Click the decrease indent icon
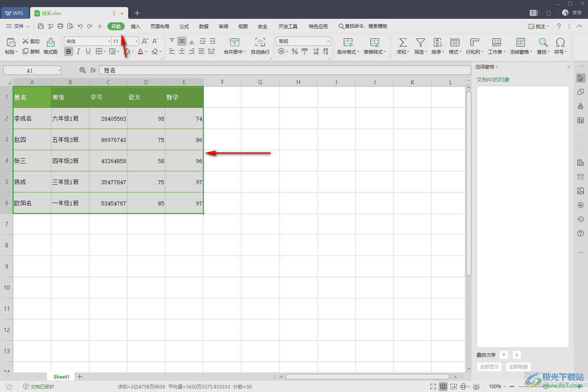This screenshot has height=392, width=588. [x=203, y=41]
